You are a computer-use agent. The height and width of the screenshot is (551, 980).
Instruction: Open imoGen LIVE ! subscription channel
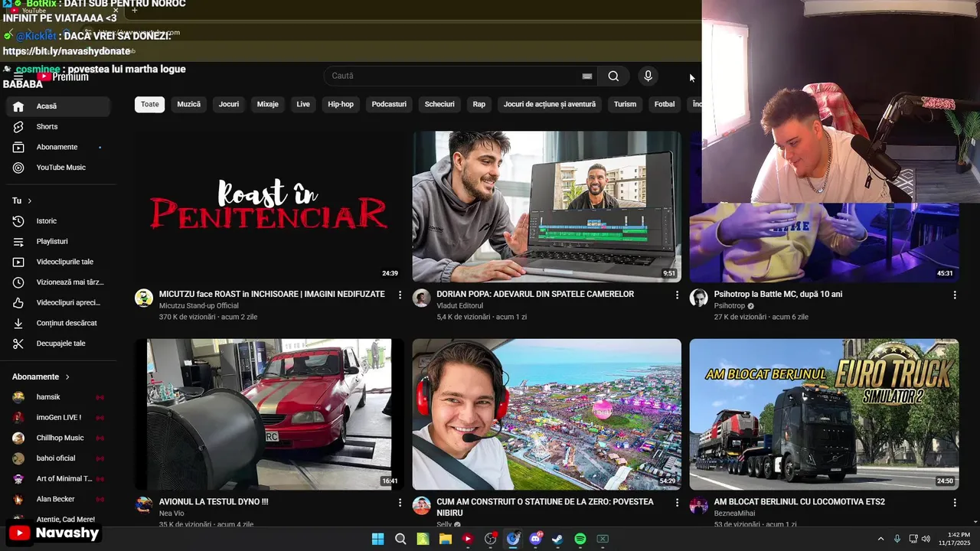pos(58,418)
